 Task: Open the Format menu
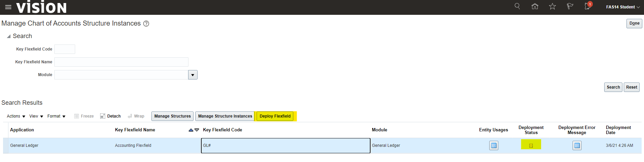pyautogui.click(x=56, y=116)
